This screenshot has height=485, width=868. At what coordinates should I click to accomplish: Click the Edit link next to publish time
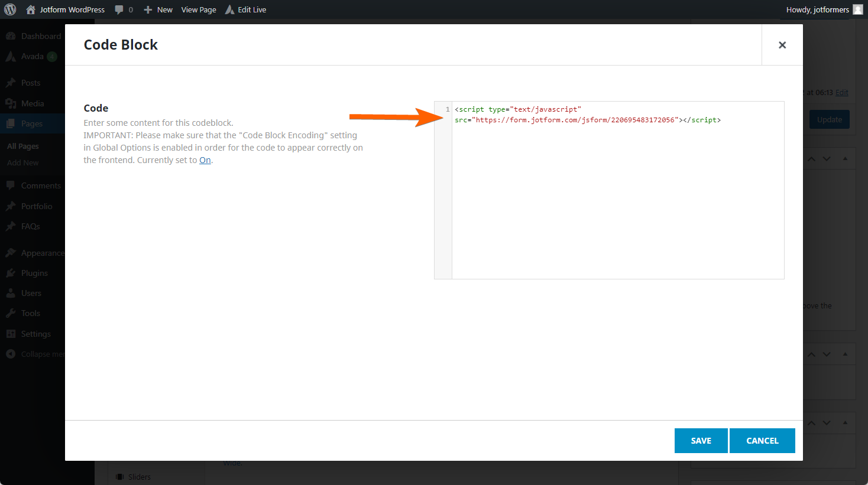tap(842, 93)
